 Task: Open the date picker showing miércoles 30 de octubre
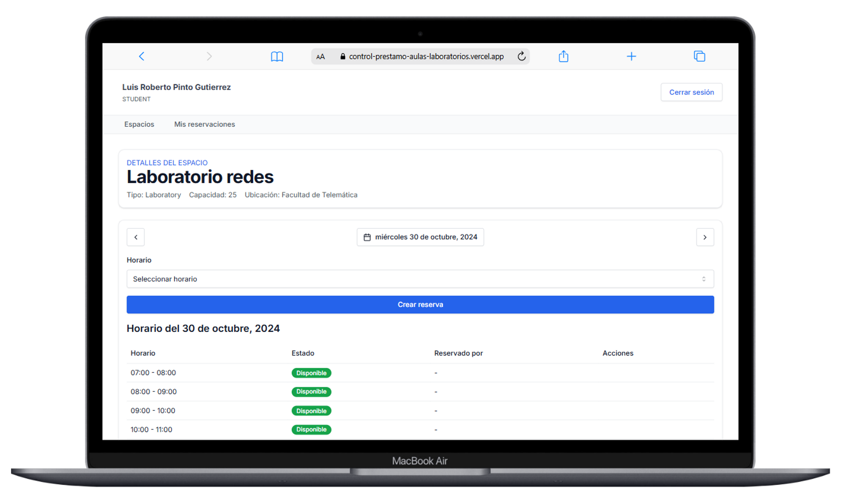(x=420, y=237)
